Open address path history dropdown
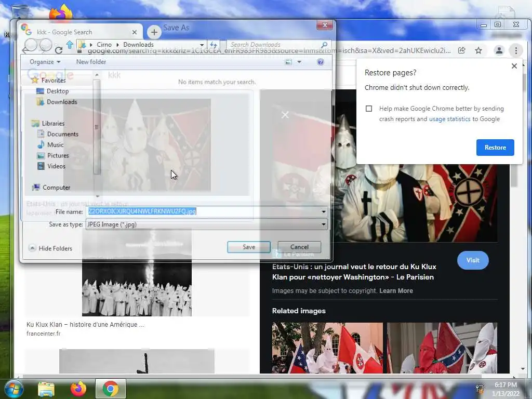This screenshot has width=532, height=399. pyautogui.click(x=202, y=45)
